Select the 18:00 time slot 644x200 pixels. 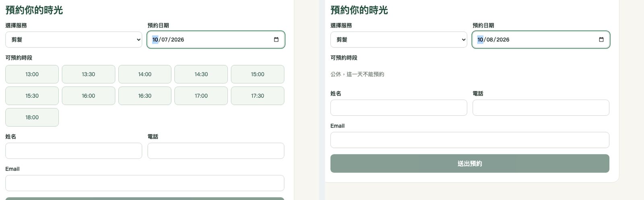(x=32, y=117)
